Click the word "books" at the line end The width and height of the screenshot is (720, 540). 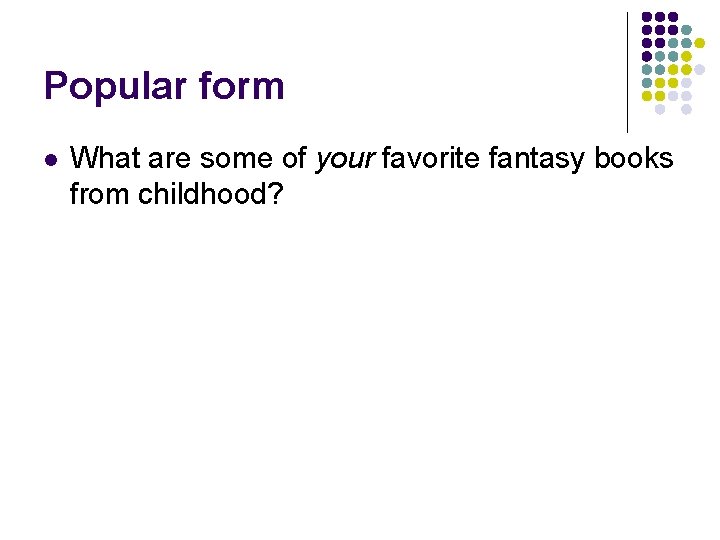click(634, 158)
